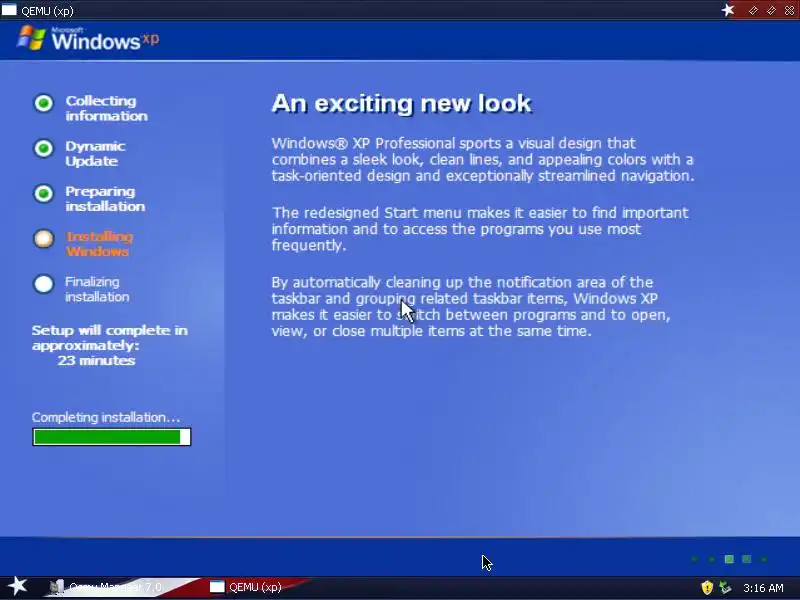Click the Completing installation... status text

(106, 417)
